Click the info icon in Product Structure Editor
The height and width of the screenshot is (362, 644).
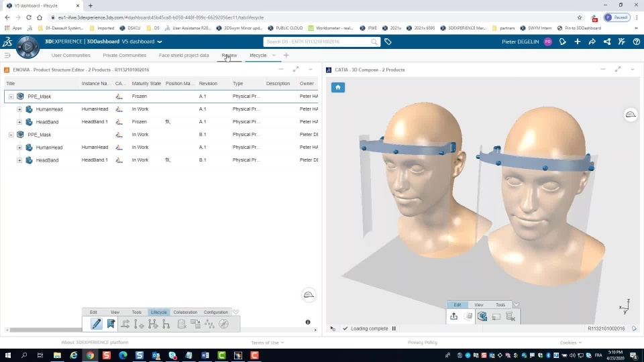[308, 322]
